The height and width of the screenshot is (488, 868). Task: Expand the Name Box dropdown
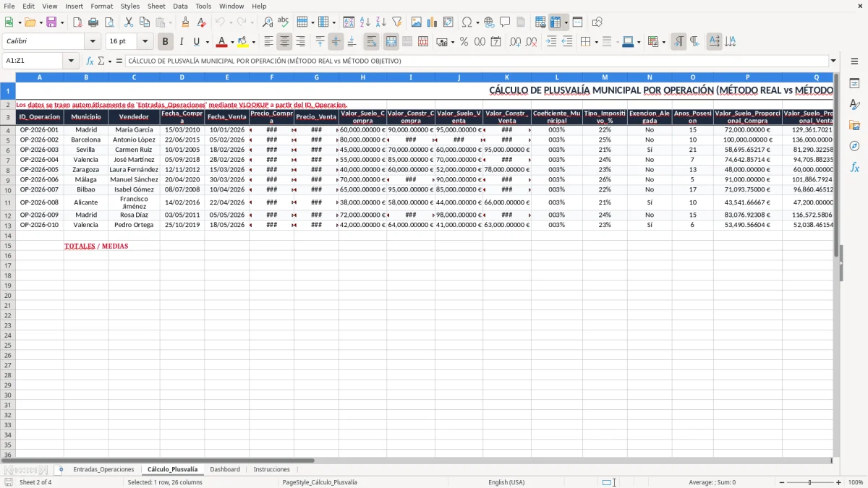click(x=71, y=61)
